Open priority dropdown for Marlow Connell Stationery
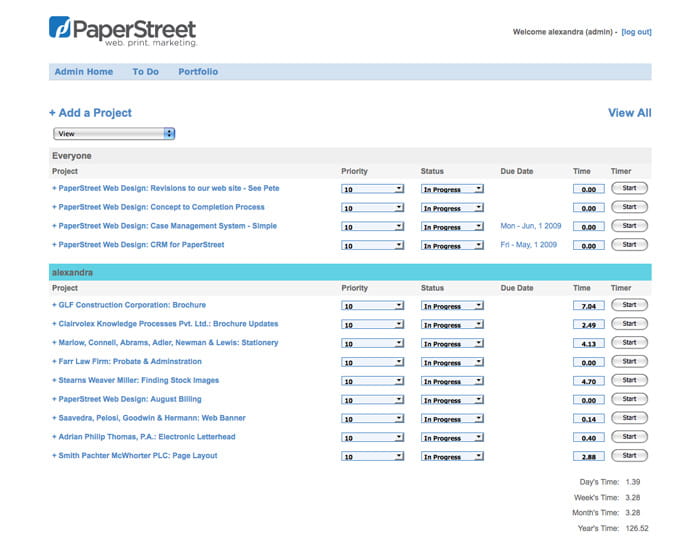 pos(372,343)
